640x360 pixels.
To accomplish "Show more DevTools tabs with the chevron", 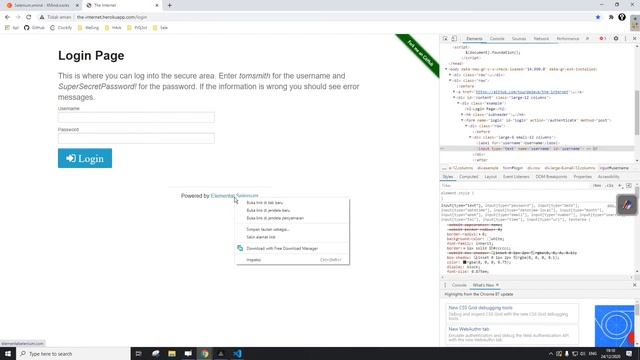I will [x=587, y=38].
